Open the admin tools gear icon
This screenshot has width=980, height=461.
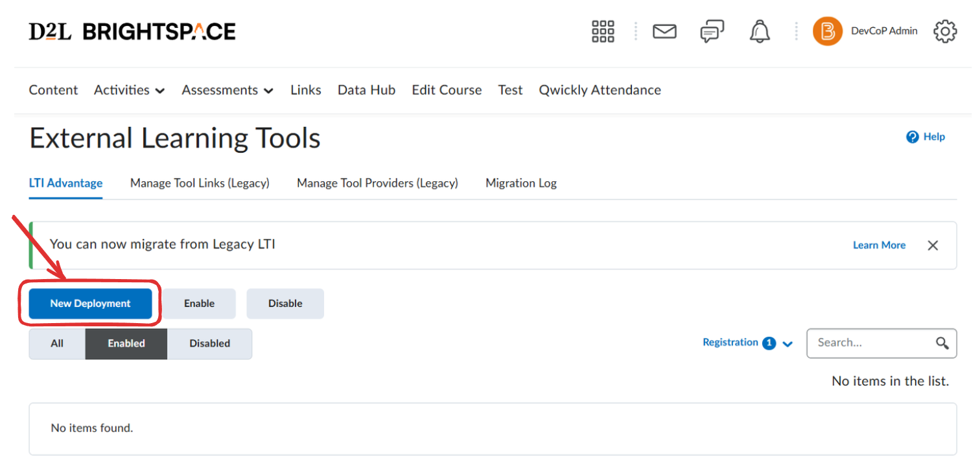[945, 31]
